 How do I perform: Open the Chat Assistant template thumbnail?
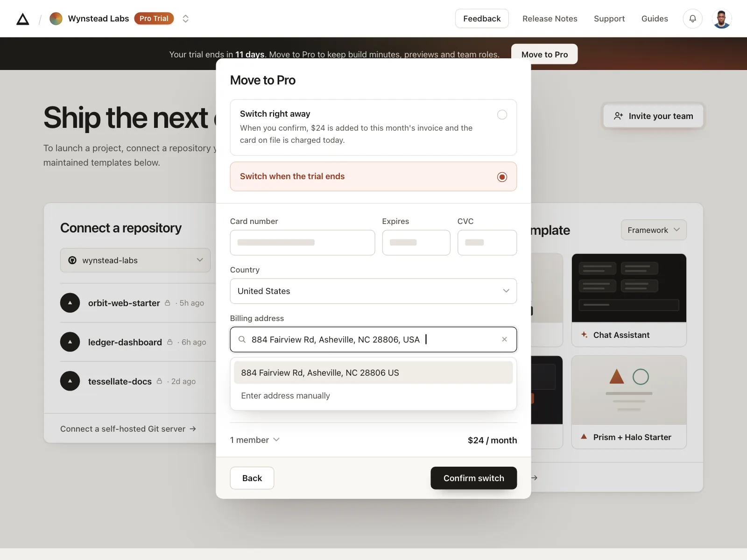629,288
